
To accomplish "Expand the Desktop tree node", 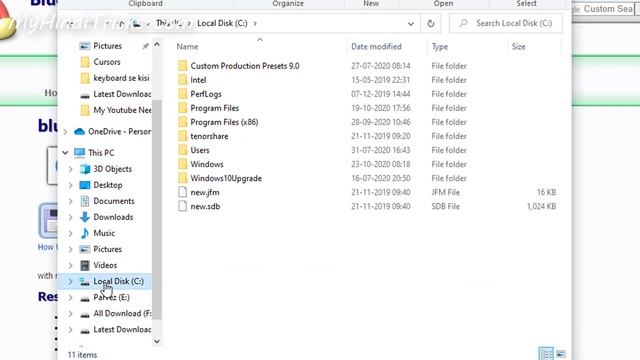I will pos(70,185).
